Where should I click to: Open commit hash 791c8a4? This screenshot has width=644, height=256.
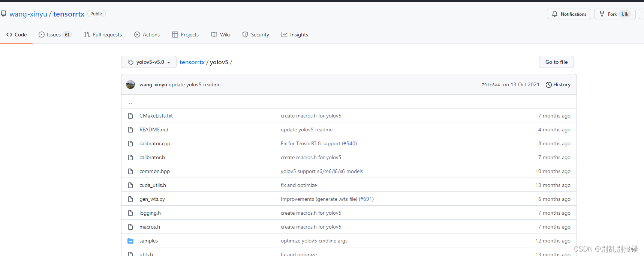pos(491,85)
